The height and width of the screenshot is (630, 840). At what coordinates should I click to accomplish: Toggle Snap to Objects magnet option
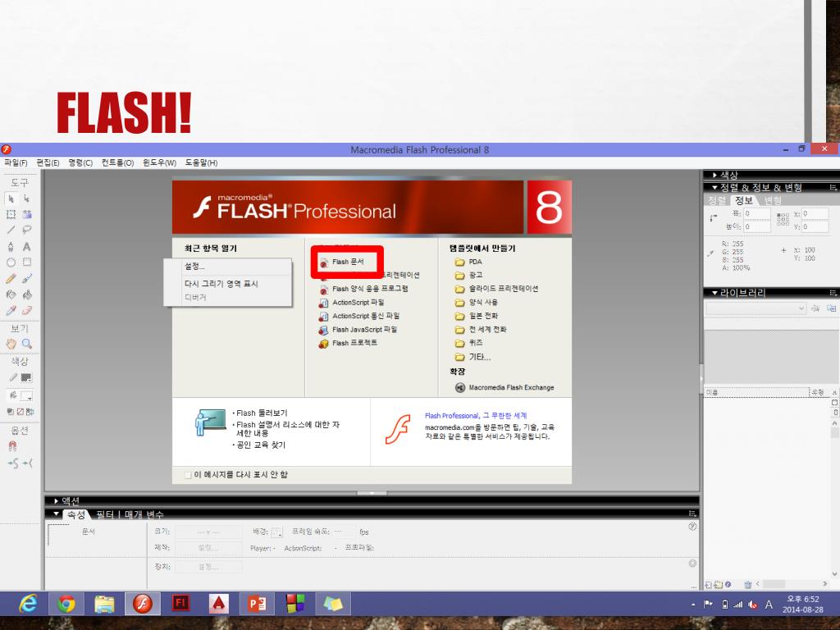(12, 445)
